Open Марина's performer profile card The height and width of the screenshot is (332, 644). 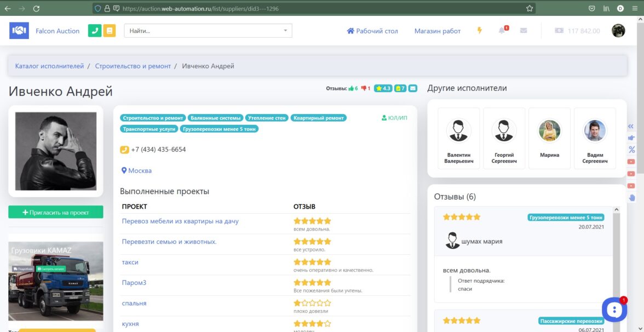click(549, 138)
